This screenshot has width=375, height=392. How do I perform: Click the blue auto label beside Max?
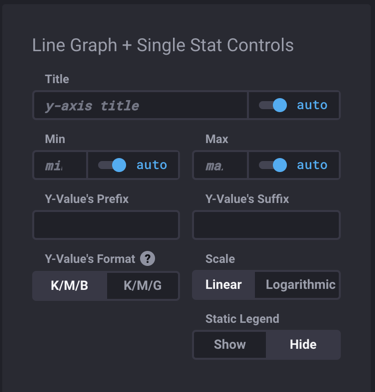coord(312,165)
